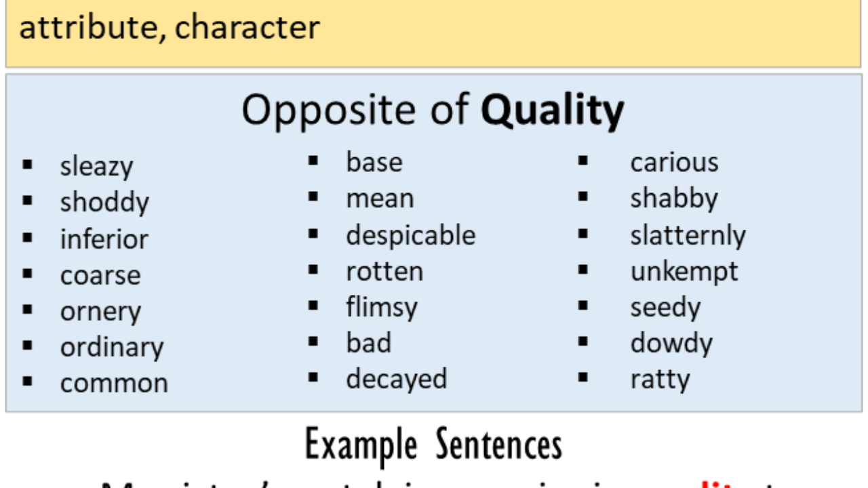Click the 'Example Sentences' heading

[433, 445]
